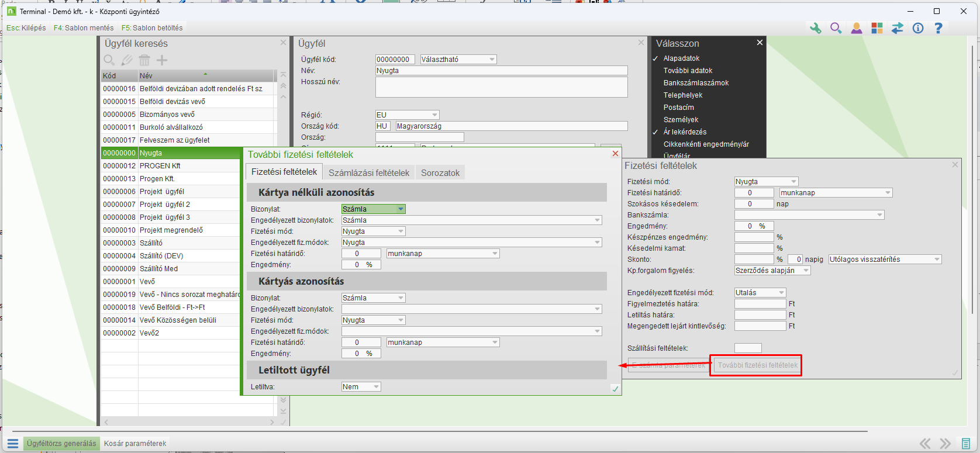
Task: Open the purple magnifier search tool
Action: (x=836, y=28)
